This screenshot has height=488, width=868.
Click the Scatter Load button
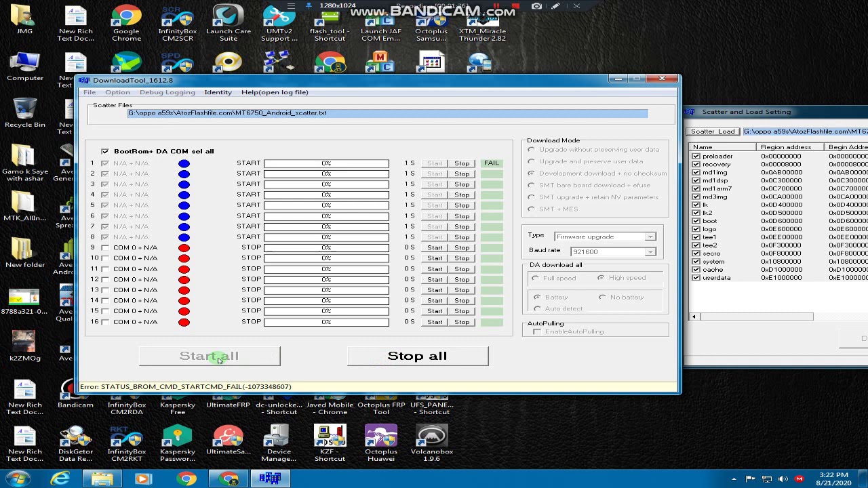click(x=713, y=131)
